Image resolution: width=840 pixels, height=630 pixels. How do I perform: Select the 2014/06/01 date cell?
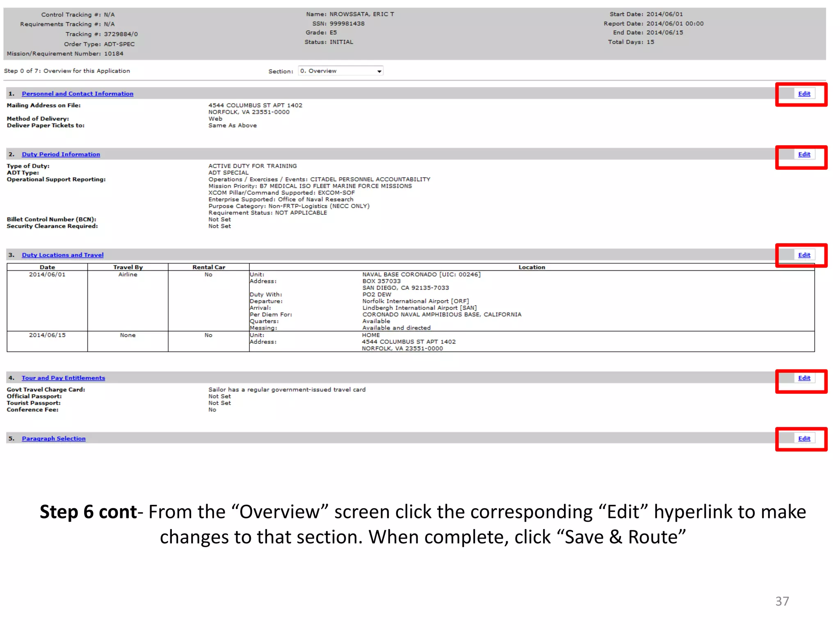[x=47, y=274]
